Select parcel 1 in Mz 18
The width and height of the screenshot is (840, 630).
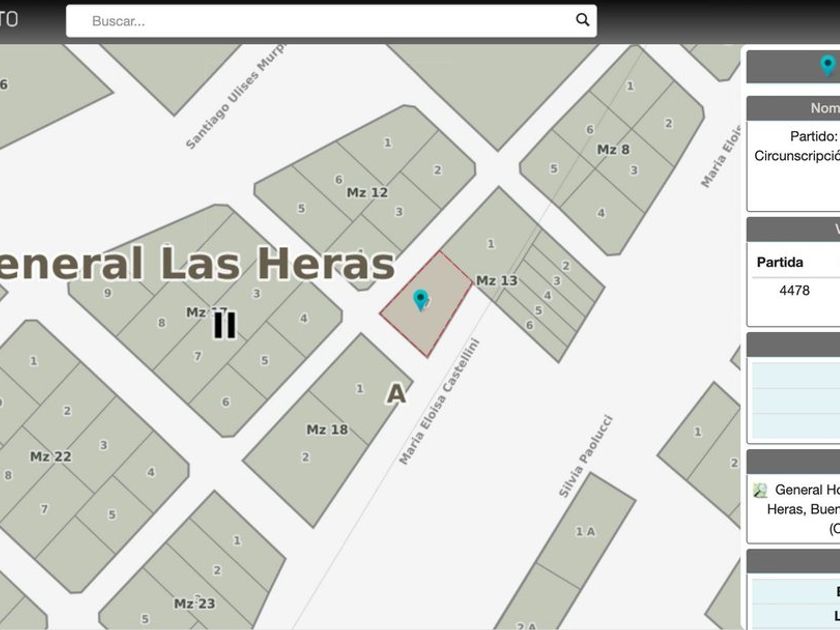[359, 388]
